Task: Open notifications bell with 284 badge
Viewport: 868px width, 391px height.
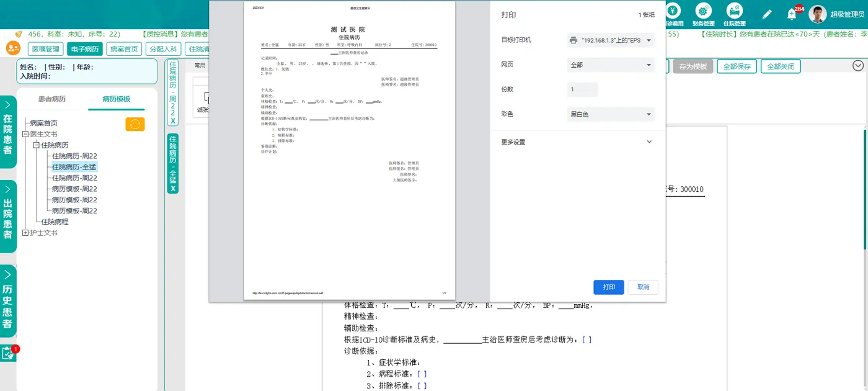Action: coord(792,14)
